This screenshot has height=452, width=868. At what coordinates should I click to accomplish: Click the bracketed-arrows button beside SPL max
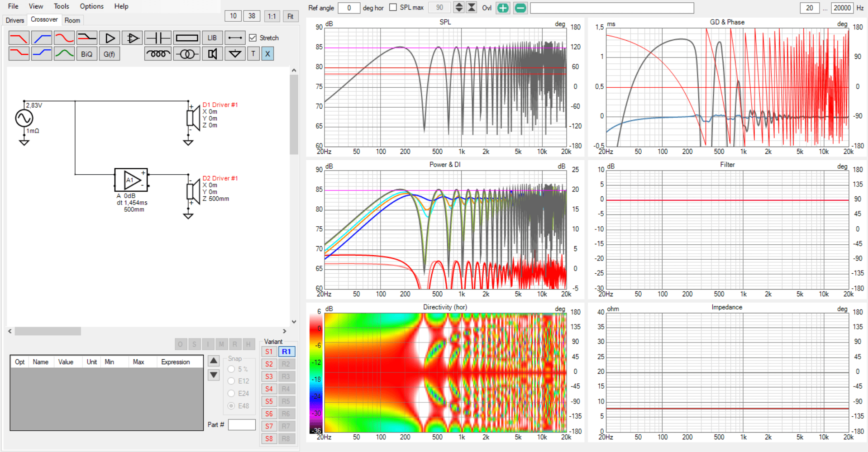(x=472, y=8)
